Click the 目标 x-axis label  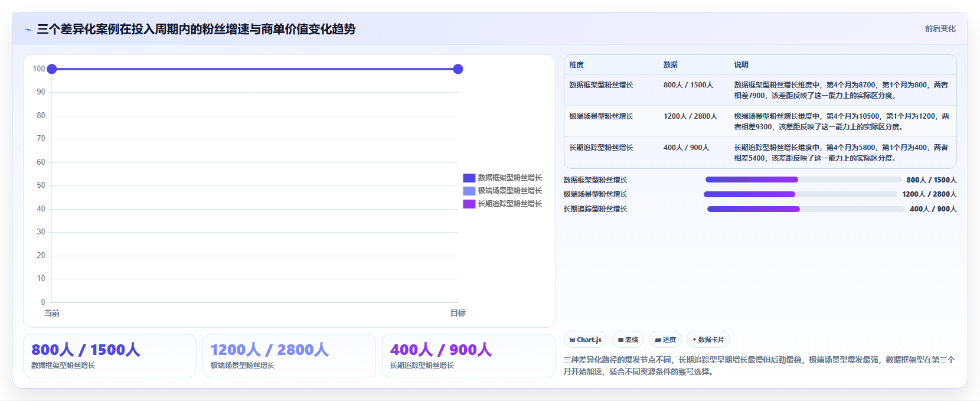coord(458,313)
